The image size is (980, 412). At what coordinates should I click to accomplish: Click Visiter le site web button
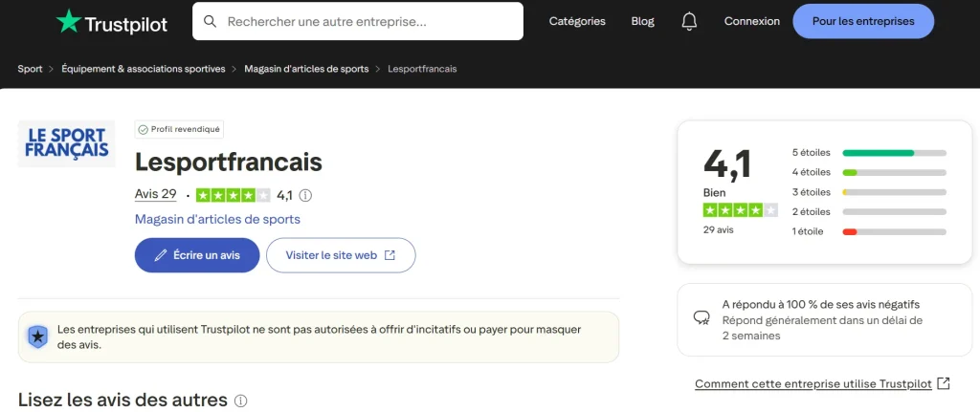(x=341, y=254)
